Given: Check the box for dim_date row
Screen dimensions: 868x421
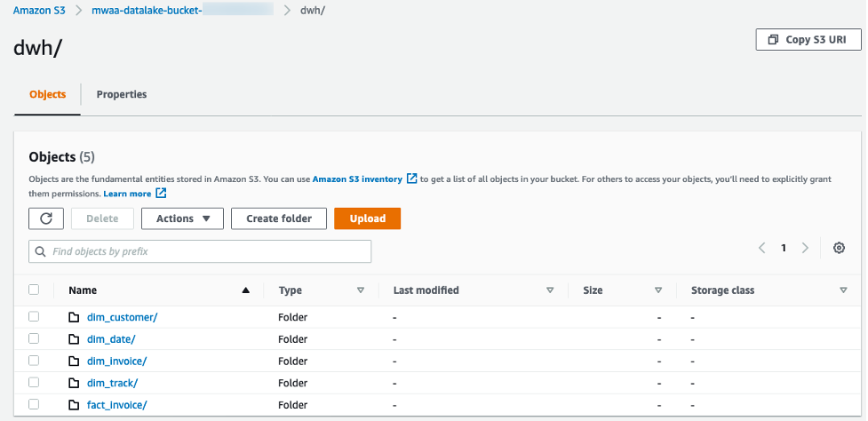Looking at the screenshot, I should 34,338.
